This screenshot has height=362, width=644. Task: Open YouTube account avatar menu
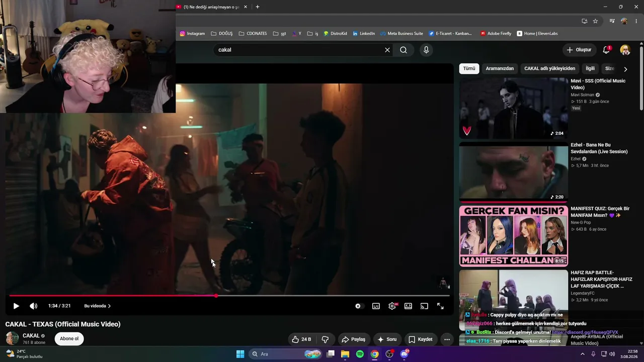625,50
